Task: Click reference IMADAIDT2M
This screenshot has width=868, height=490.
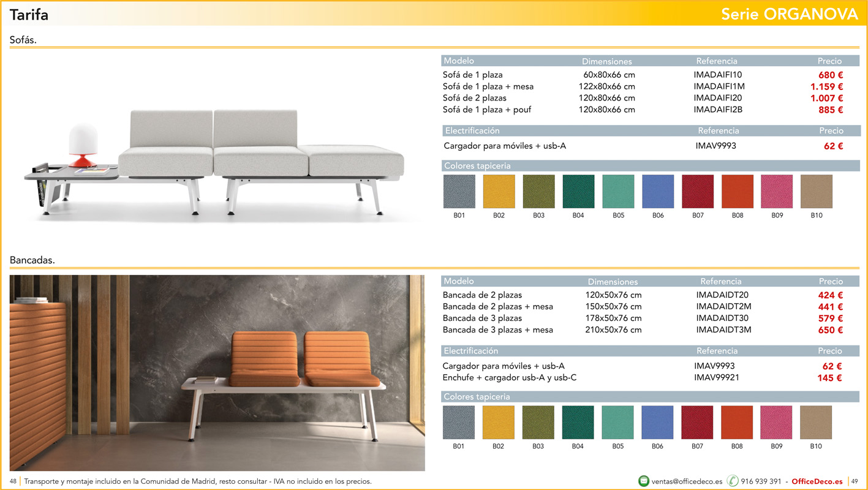Action: [x=723, y=307]
